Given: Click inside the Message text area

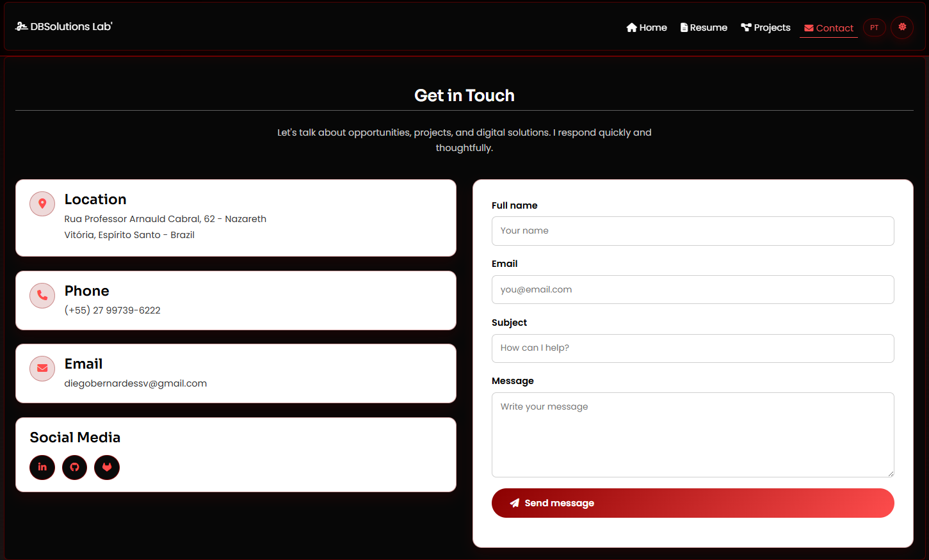Looking at the screenshot, I should tap(693, 435).
